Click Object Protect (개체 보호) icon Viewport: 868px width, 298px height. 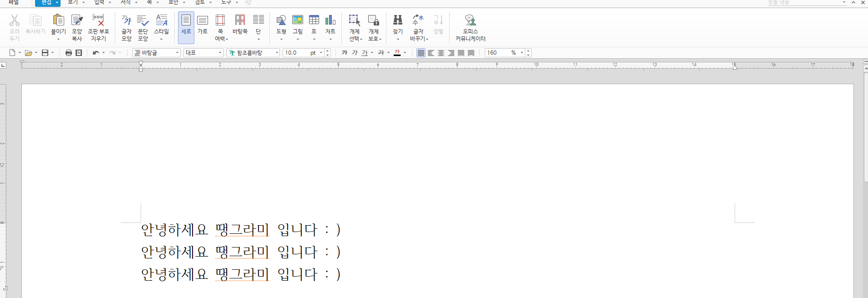[374, 20]
